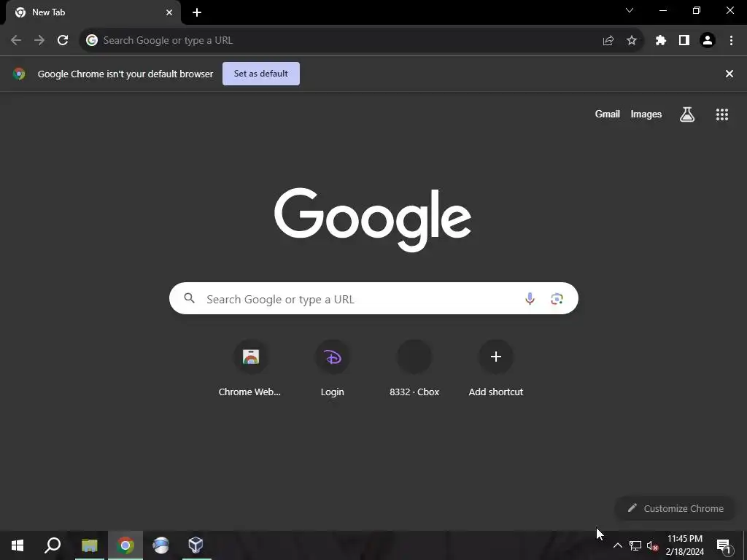Click the Set as default button
747x560 pixels.
tap(261, 74)
